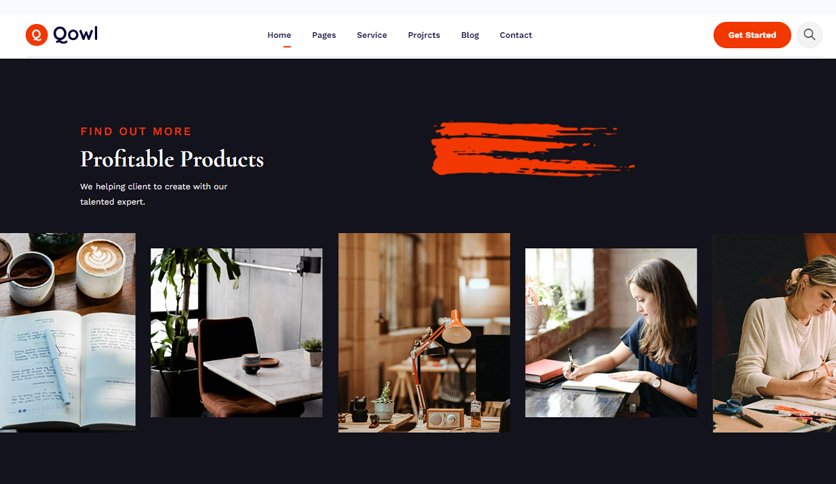Image resolution: width=836 pixels, height=484 pixels.
Task: Open the Contact page link
Action: (x=516, y=35)
